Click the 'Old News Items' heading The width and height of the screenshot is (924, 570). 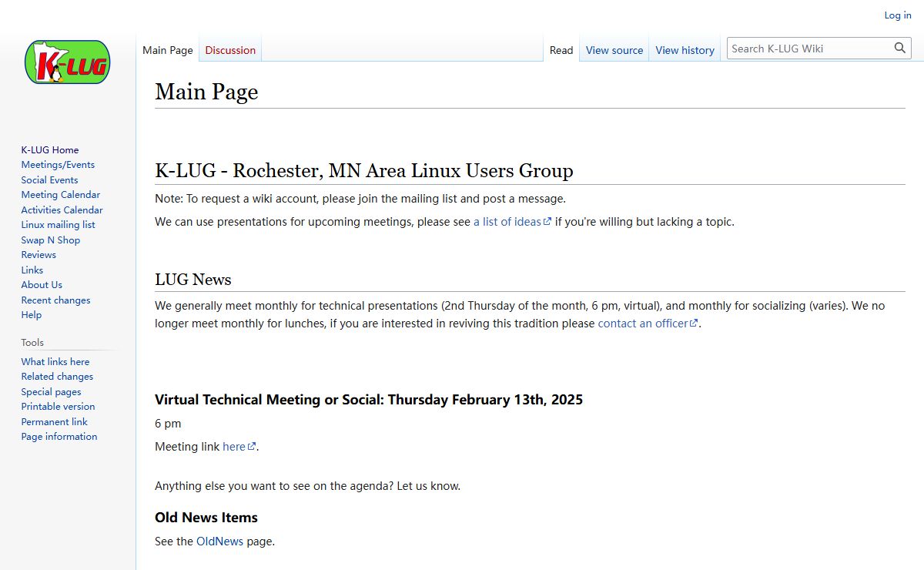(206, 518)
